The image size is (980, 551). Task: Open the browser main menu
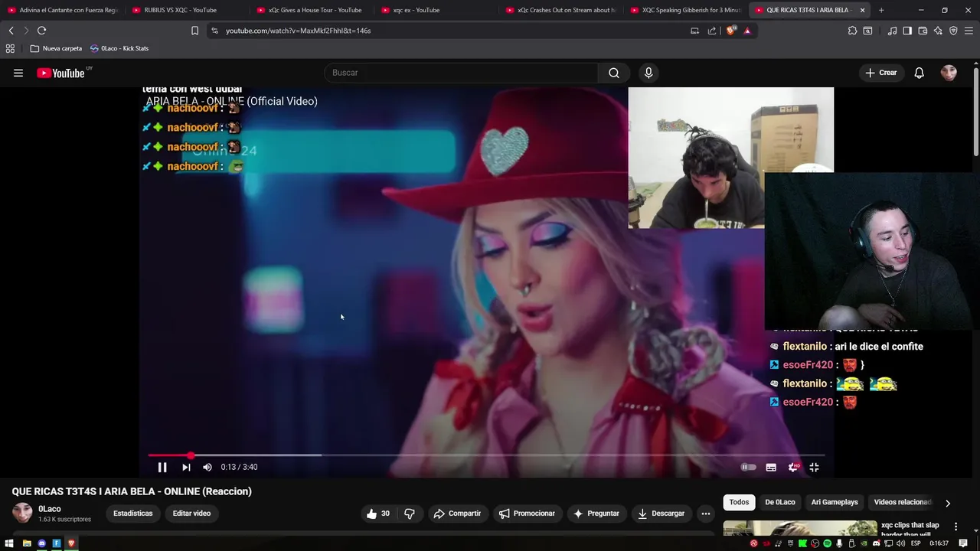tap(969, 31)
